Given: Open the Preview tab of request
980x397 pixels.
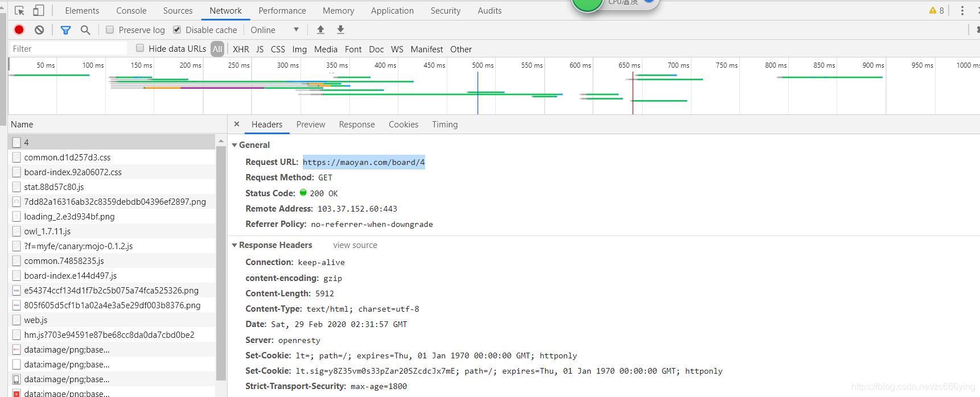Looking at the screenshot, I should (x=311, y=124).
